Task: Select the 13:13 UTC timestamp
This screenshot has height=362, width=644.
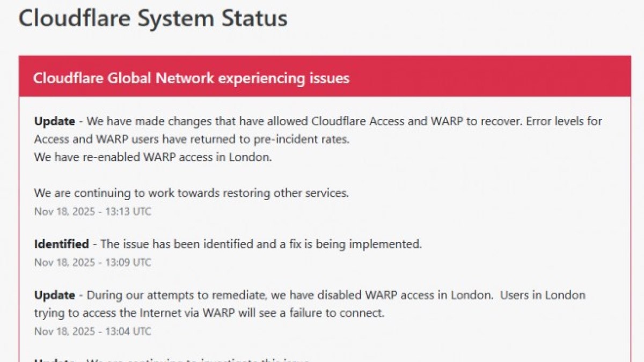Action: [93, 211]
